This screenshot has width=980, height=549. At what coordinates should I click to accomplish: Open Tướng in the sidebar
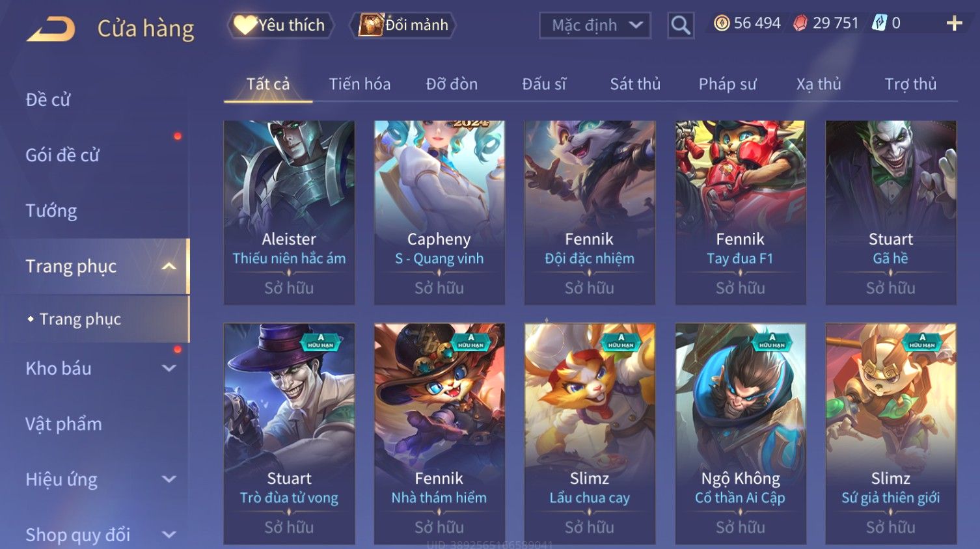coord(51,211)
